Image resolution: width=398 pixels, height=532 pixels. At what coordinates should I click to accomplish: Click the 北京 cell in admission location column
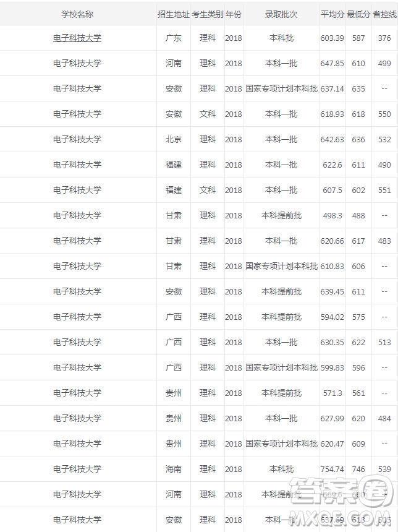click(174, 139)
